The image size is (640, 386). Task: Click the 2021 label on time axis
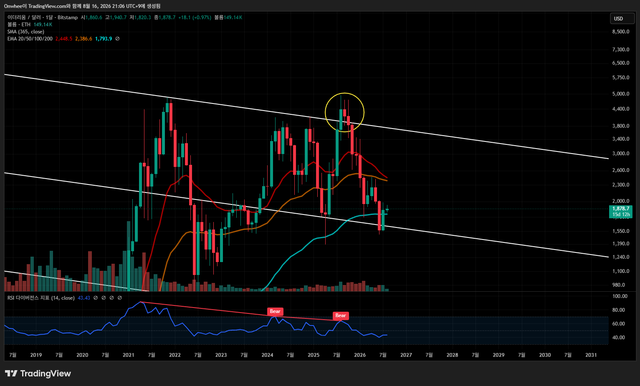click(129, 355)
